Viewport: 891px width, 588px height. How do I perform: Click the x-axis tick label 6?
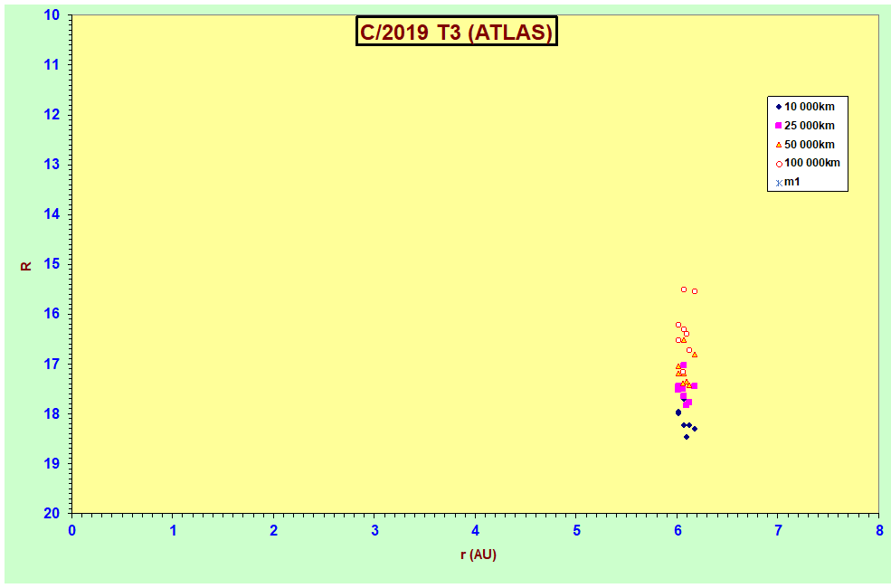678,531
